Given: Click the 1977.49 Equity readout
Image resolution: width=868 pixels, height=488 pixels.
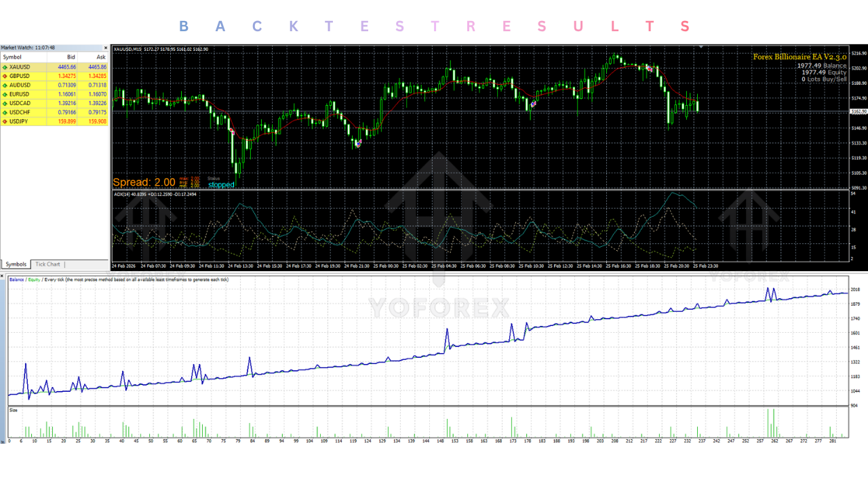Looking at the screenshot, I should (x=824, y=73).
